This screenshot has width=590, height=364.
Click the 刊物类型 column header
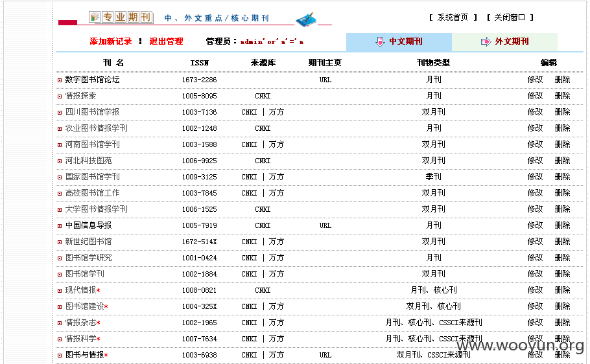tap(433, 63)
